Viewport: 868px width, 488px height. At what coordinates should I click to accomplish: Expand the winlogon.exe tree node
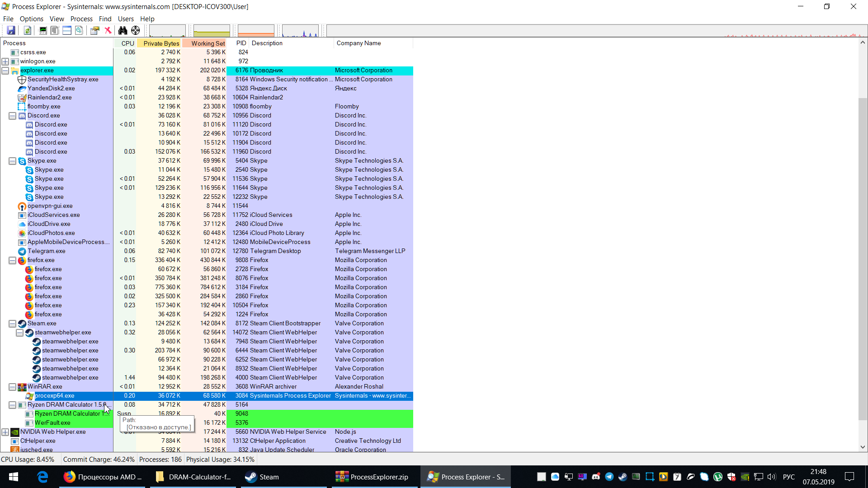point(5,61)
